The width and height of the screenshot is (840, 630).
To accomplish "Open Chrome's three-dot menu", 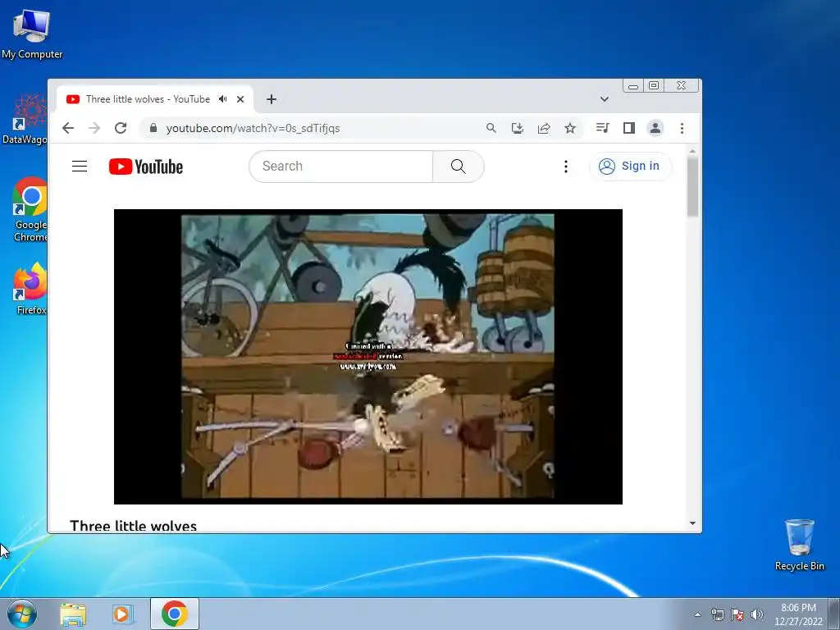I will coord(682,128).
